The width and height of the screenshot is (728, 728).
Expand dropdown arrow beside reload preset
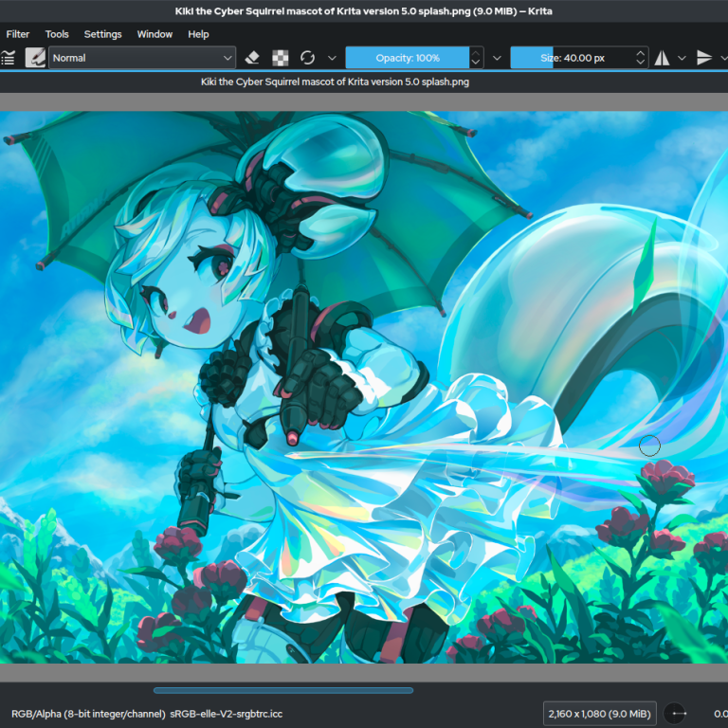click(x=332, y=58)
